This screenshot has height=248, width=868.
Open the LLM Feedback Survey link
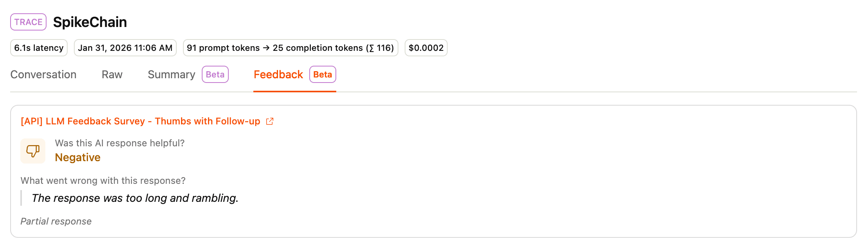140,121
